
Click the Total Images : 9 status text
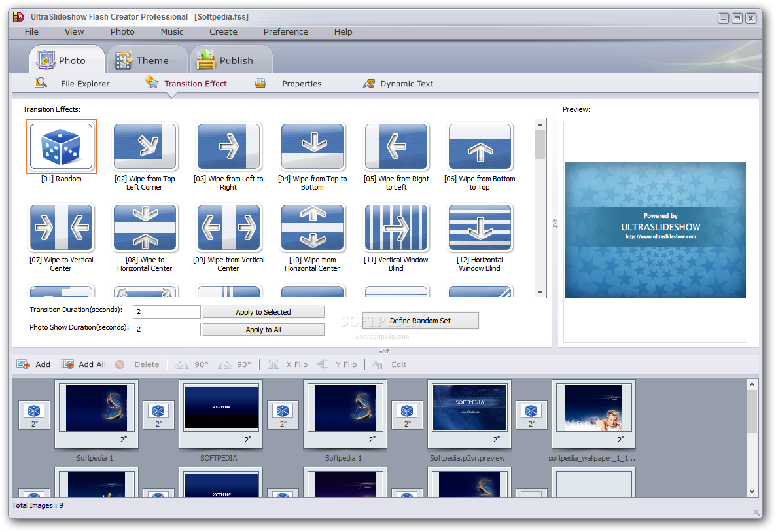37,505
